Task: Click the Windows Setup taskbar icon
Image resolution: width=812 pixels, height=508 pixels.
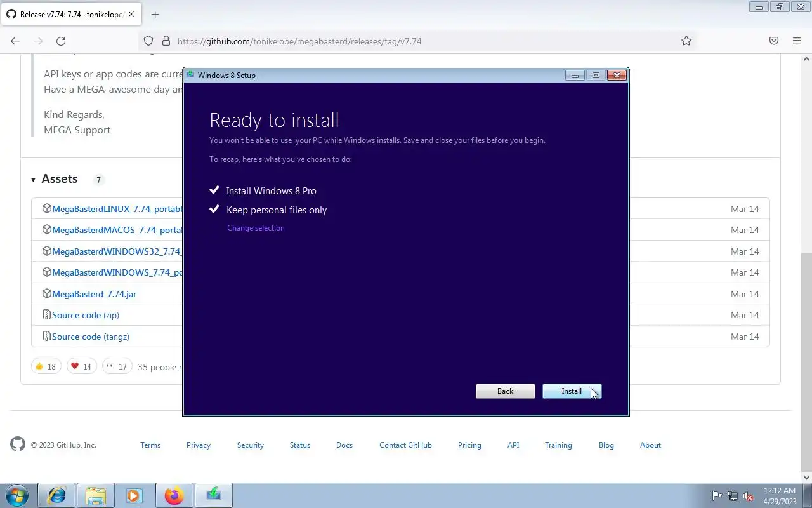Action: coord(214,495)
